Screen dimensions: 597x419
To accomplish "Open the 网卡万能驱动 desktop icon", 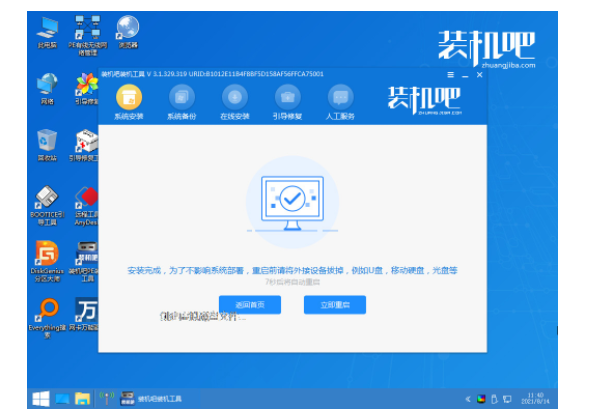I will click(x=84, y=315).
